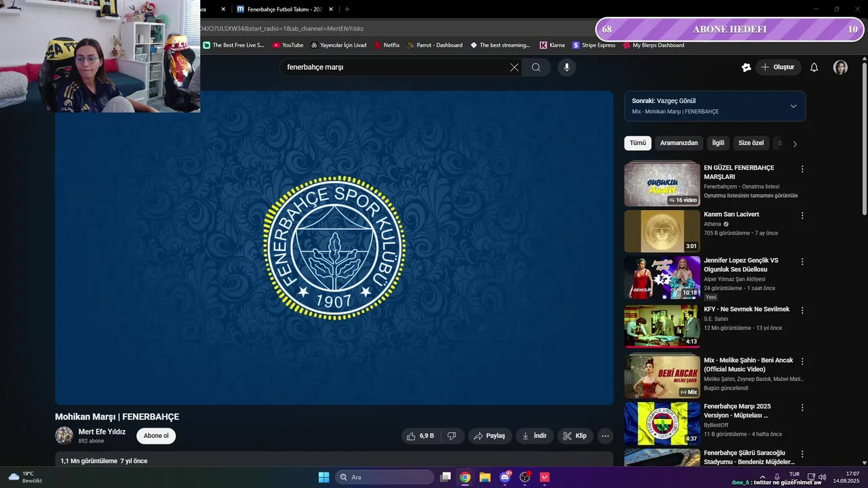Image resolution: width=868 pixels, height=488 pixels.
Task: Open more actions ellipsis under the video
Action: (x=606, y=436)
